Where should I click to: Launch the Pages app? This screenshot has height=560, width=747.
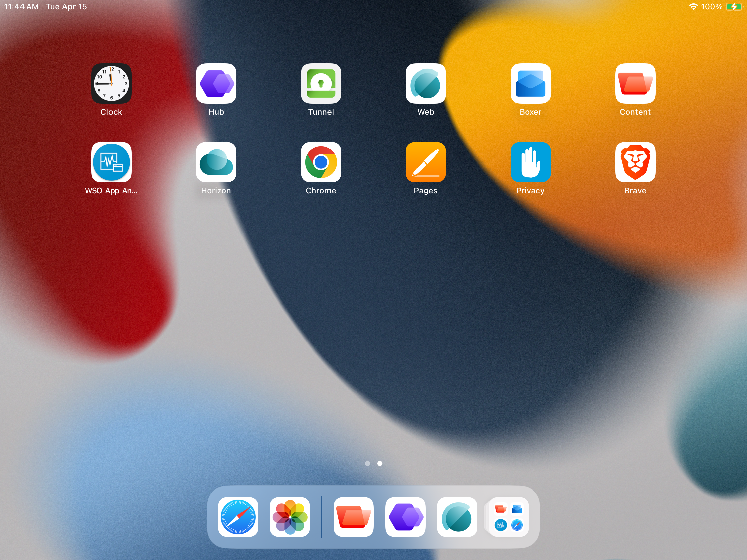(426, 162)
